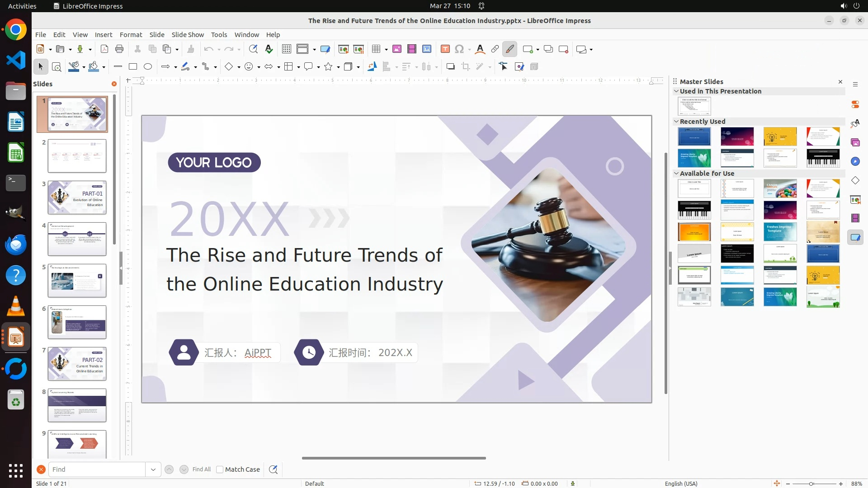Select slide 3 thumbnail PART-01
The image size is (868, 488).
click(77, 197)
